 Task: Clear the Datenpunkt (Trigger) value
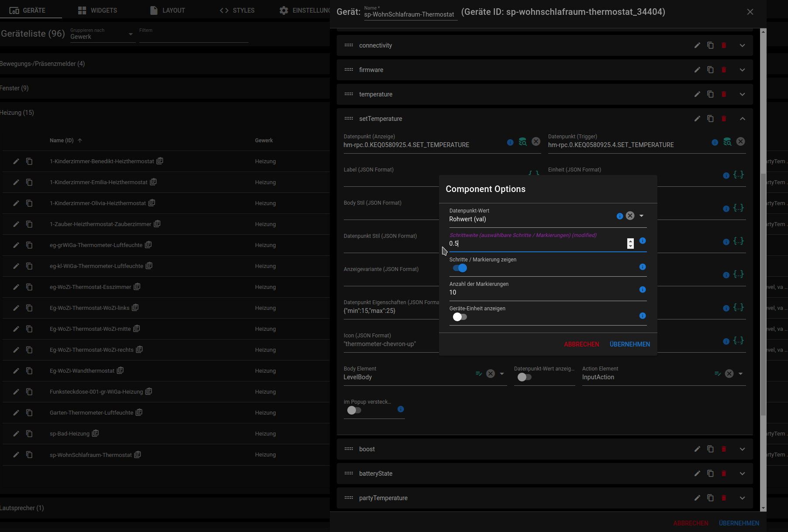pos(740,141)
